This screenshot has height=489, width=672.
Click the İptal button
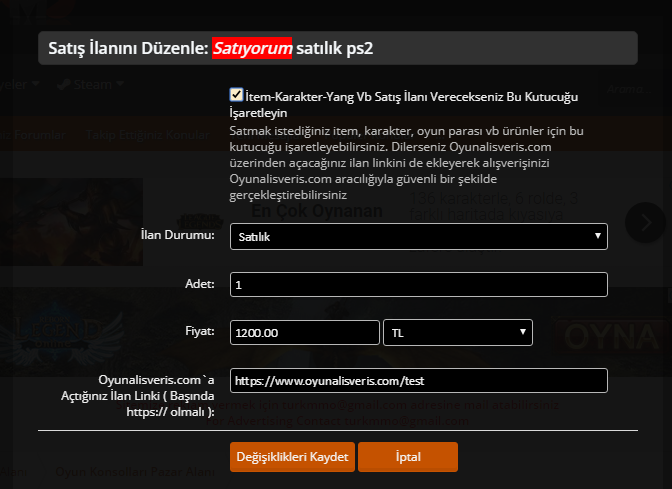408,457
